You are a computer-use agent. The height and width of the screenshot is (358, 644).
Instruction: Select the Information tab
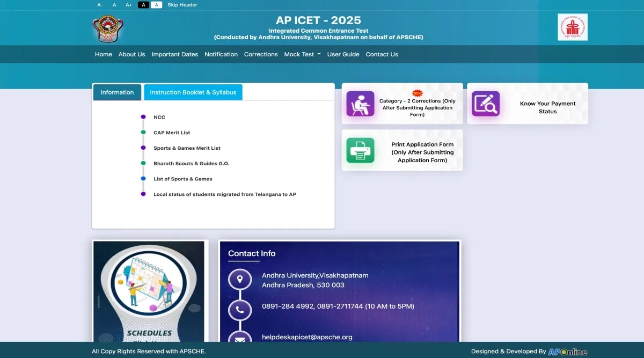point(117,92)
